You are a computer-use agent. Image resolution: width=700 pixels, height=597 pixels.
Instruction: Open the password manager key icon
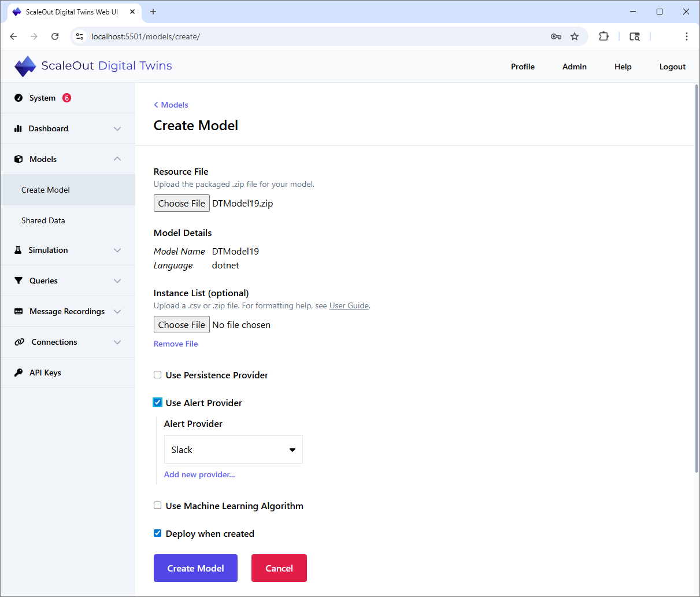tap(556, 36)
